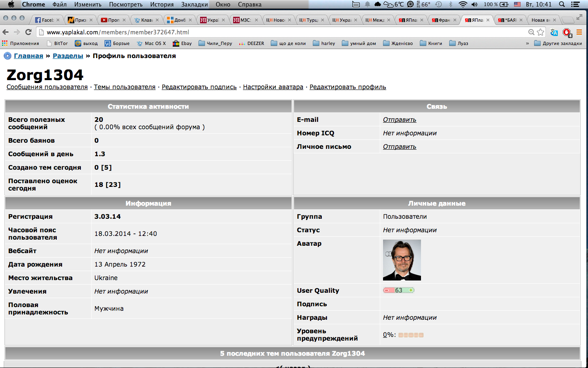The height and width of the screenshot is (368, 588).
Task: Decrease User Quality with the red minus
Action: pyautogui.click(x=387, y=290)
